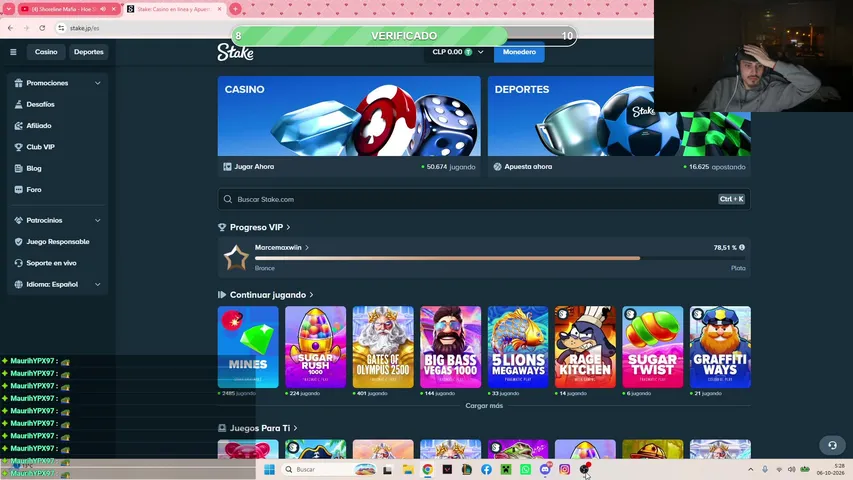
Task: Open Foro in the sidebar
Action: (x=34, y=189)
